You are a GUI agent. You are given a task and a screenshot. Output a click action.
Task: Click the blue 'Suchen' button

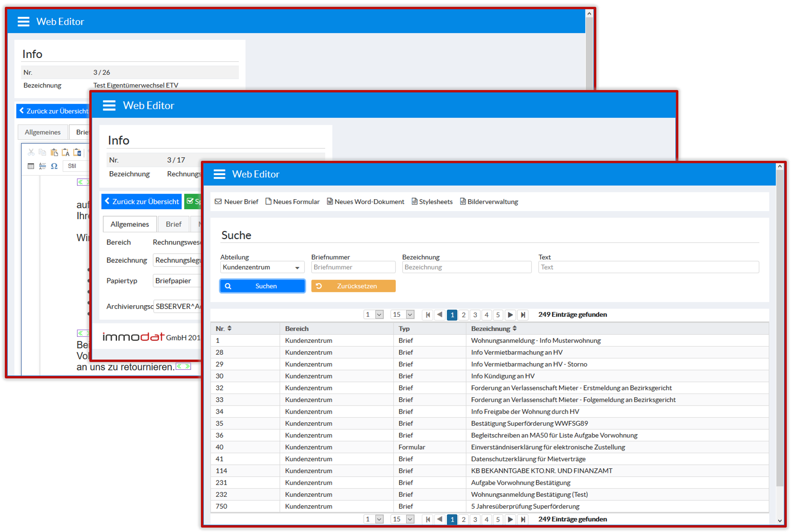click(x=263, y=286)
